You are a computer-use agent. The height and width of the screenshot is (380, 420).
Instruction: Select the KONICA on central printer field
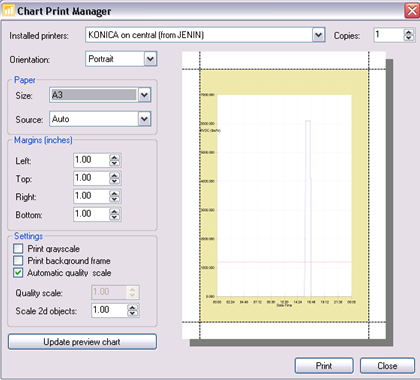pos(199,35)
